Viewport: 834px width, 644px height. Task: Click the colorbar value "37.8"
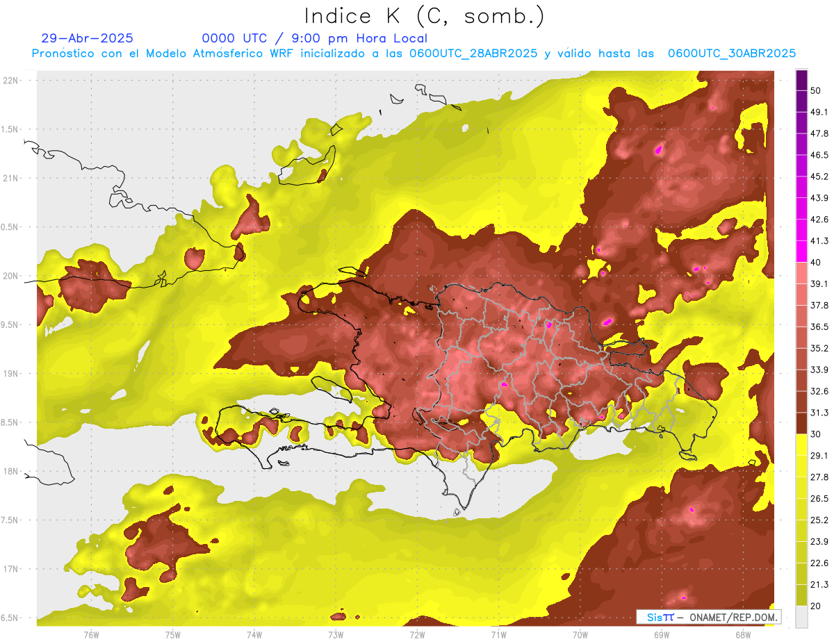[x=819, y=305]
